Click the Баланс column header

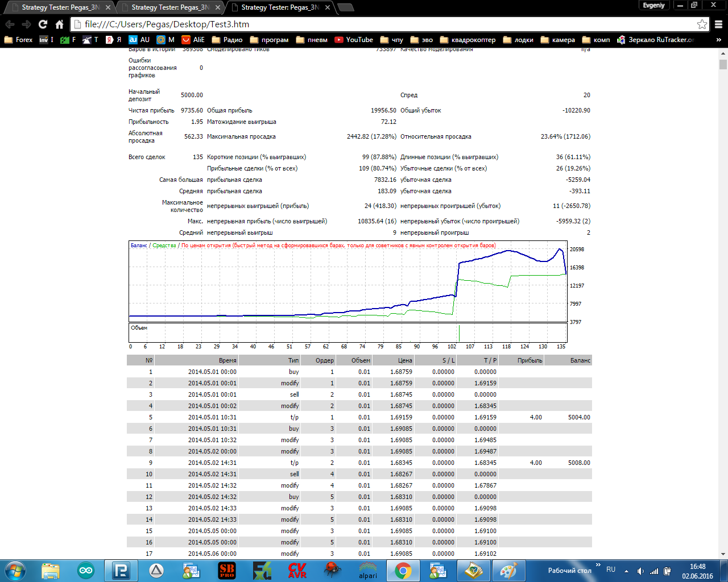click(568, 360)
